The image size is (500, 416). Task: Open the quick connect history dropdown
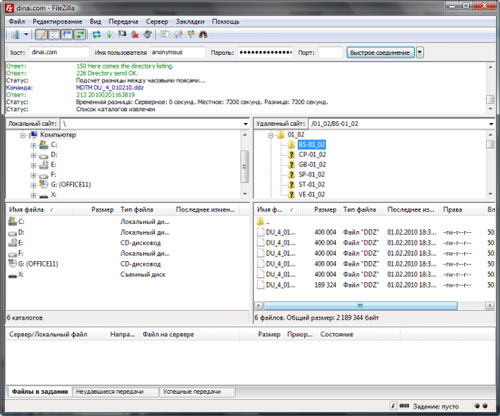(420, 53)
